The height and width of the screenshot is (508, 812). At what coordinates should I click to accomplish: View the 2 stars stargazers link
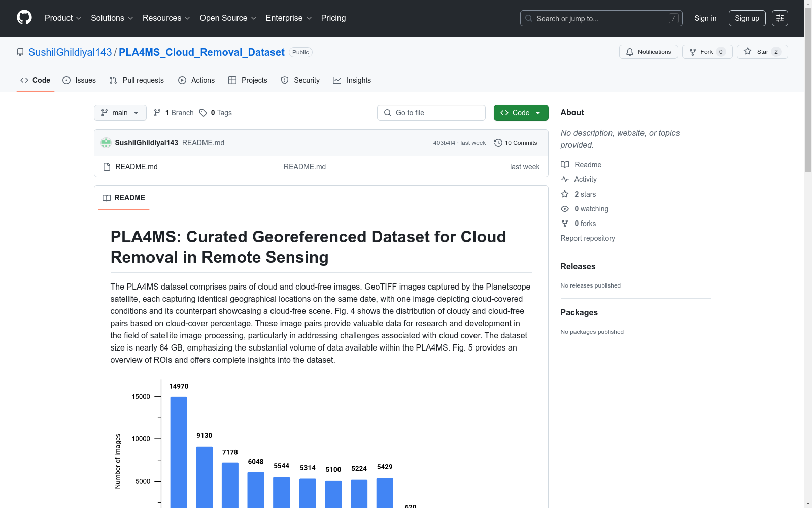point(579,194)
